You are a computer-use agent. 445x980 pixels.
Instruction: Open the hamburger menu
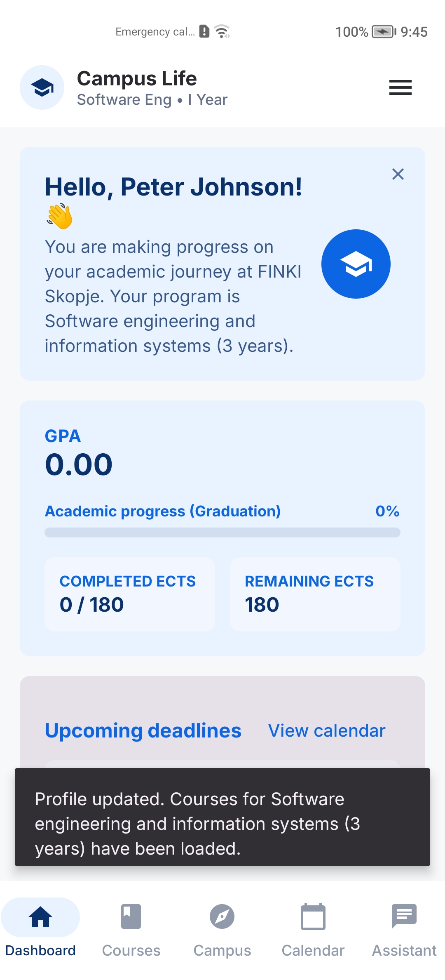pyautogui.click(x=400, y=87)
